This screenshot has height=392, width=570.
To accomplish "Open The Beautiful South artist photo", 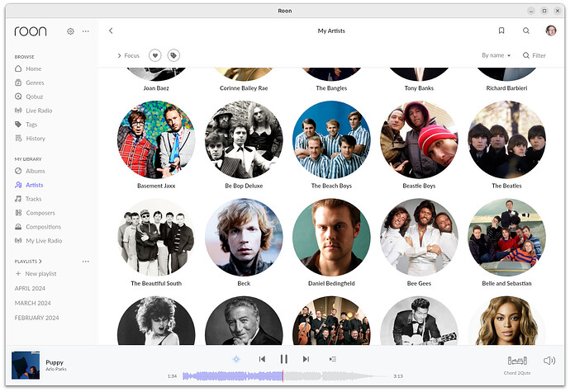I will click(x=156, y=237).
